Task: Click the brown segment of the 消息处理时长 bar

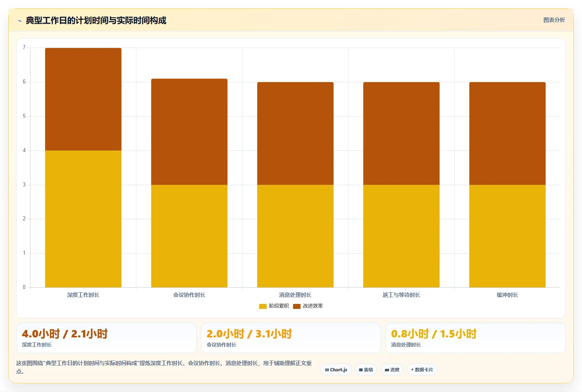Action: click(x=295, y=133)
